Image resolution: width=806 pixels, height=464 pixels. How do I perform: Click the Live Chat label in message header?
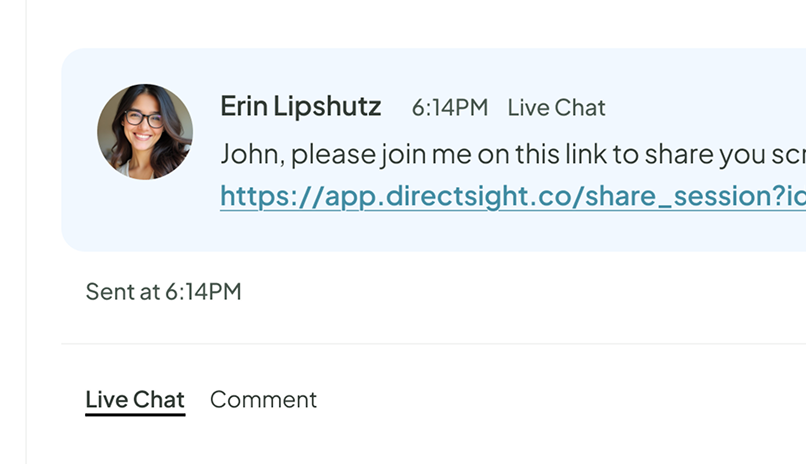[x=556, y=108]
